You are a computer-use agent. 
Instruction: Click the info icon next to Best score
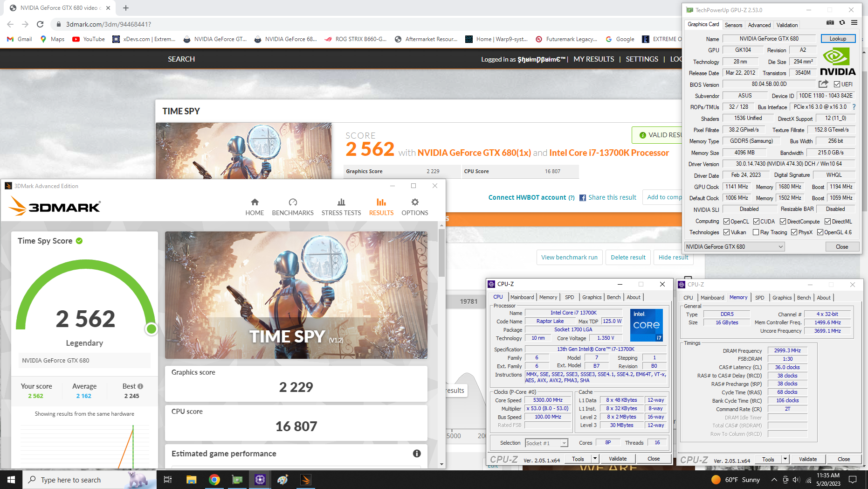(x=140, y=386)
